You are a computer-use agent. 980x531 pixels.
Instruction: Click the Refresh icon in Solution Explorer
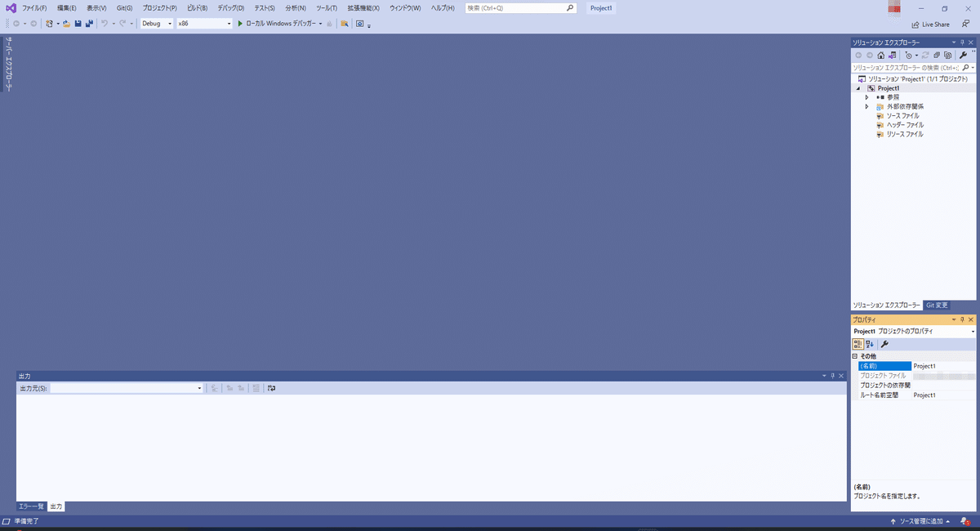pos(925,55)
